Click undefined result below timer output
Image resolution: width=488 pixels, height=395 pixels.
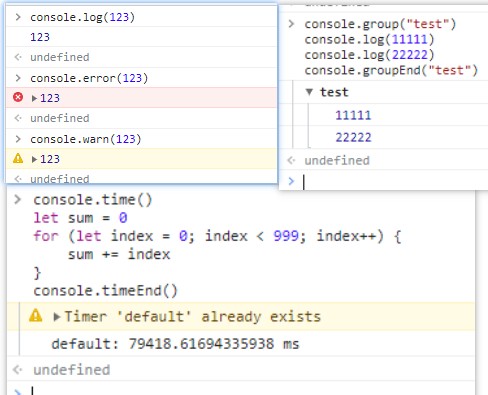click(72, 370)
